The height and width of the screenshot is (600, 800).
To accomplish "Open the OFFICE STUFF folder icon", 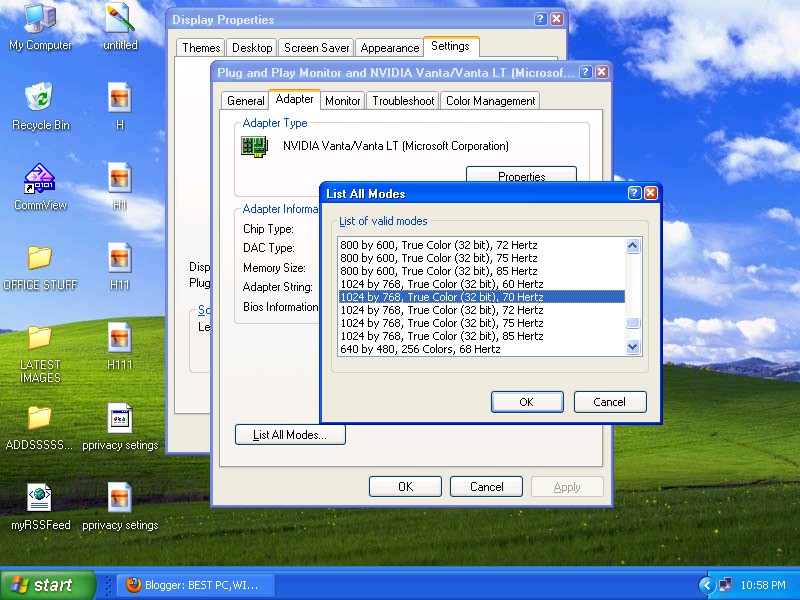I will (40, 258).
